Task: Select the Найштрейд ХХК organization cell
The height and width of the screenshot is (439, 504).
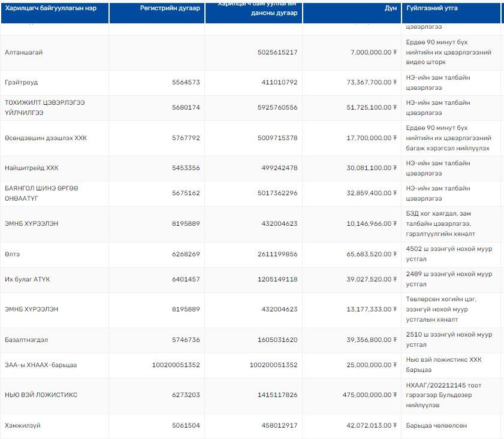Action: 32,168
